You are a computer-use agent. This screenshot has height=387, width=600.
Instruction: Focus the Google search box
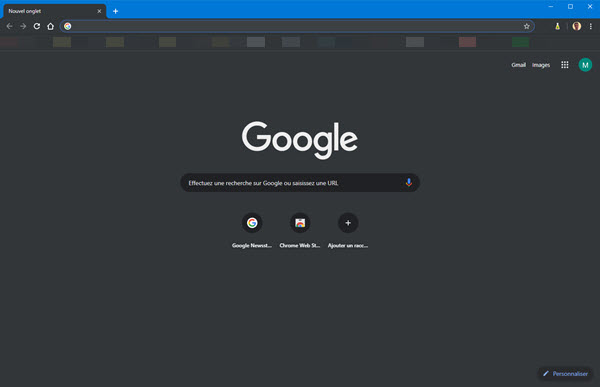coord(300,183)
